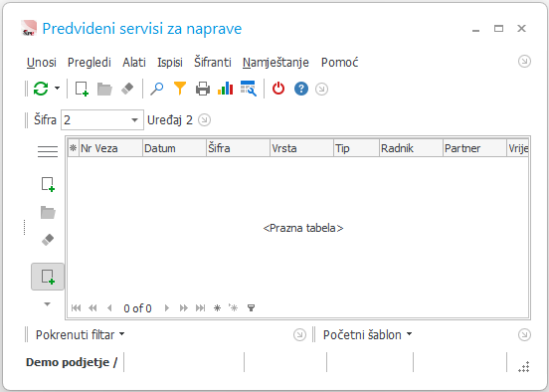
Task: Click the 0 of 0 record counter
Action: [137, 308]
